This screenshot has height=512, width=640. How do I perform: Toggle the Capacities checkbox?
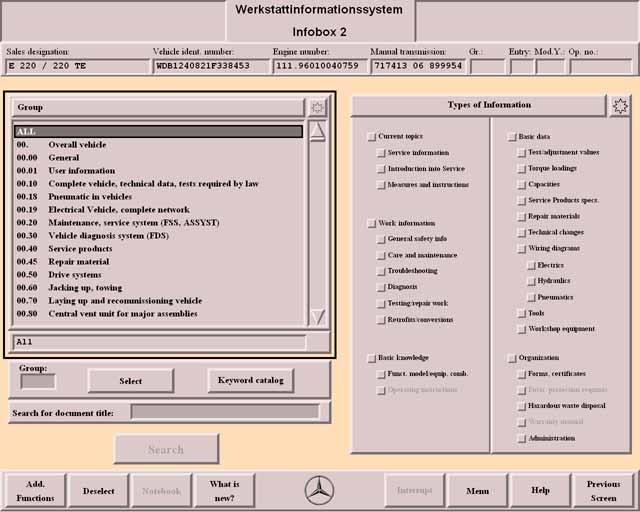click(521, 185)
